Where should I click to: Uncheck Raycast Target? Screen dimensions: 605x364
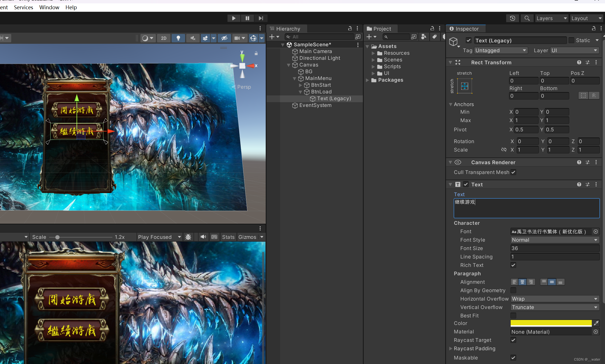(x=513, y=340)
